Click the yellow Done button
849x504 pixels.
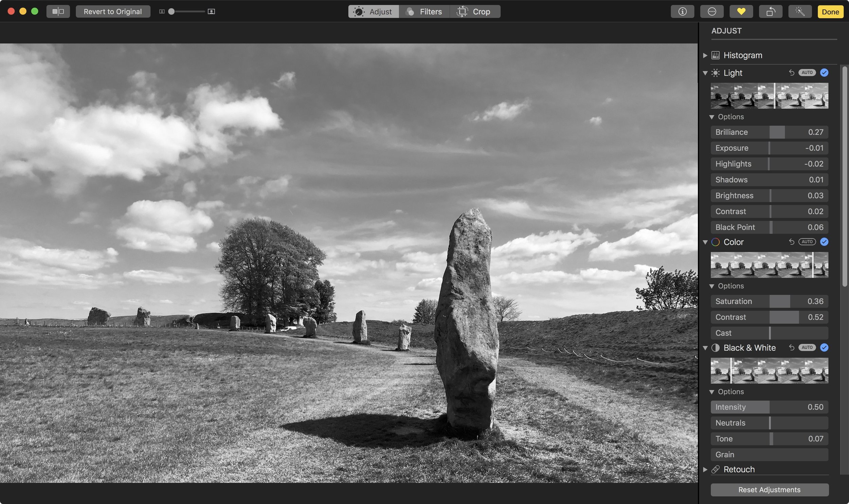pos(830,12)
